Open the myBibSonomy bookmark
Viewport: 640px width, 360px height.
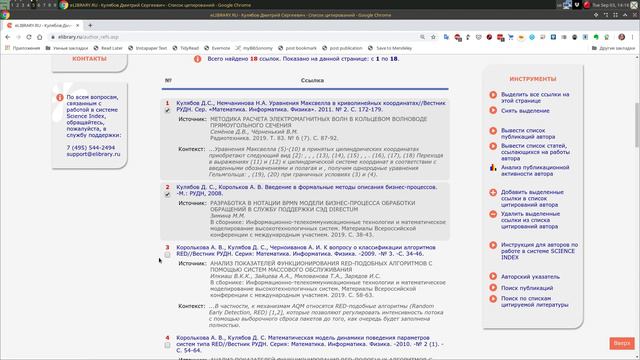(254, 48)
